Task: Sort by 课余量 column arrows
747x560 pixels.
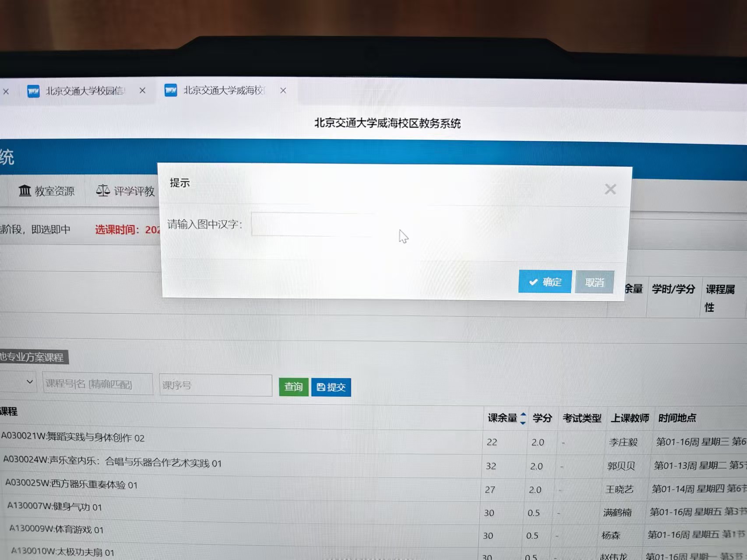Action: (523, 418)
